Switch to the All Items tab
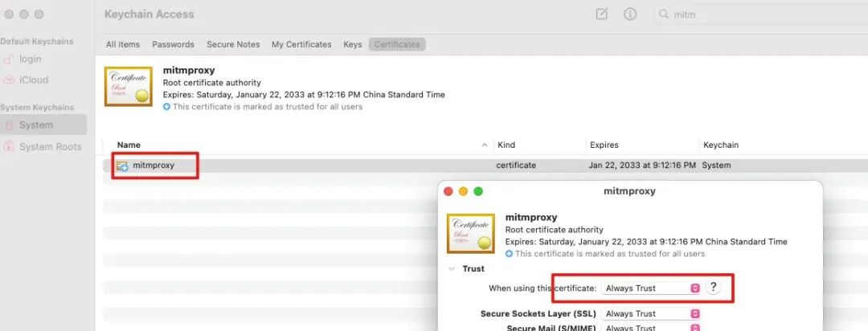This screenshot has height=331, width=868. [123, 44]
